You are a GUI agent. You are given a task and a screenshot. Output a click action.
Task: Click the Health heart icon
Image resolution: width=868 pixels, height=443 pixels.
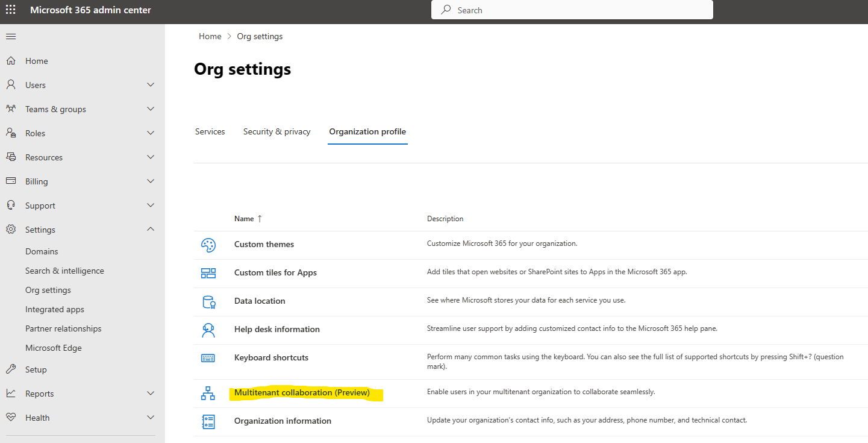coord(11,418)
